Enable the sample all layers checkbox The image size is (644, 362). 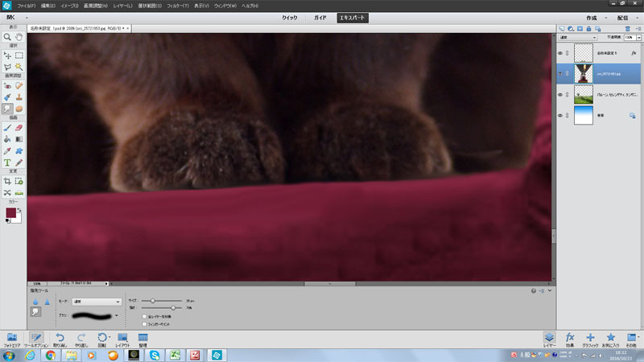coord(144,316)
